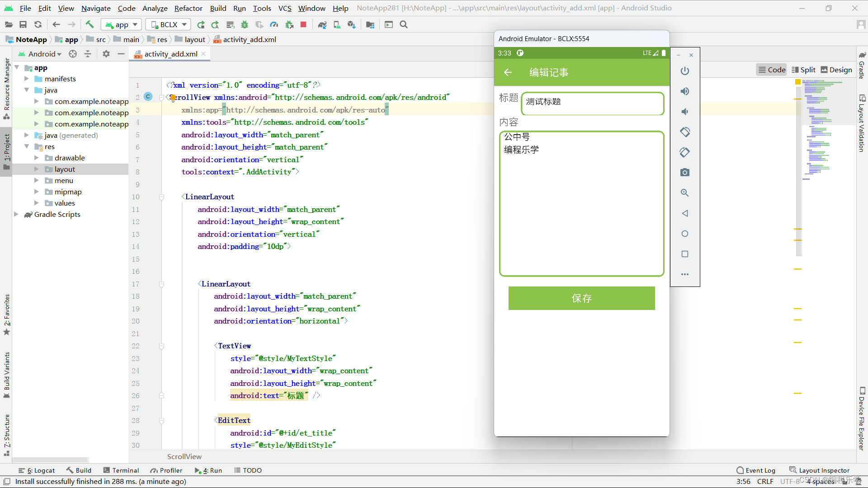Open the Android project view dropdown
The height and width of the screenshot is (488, 868).
tap(40, 54)
